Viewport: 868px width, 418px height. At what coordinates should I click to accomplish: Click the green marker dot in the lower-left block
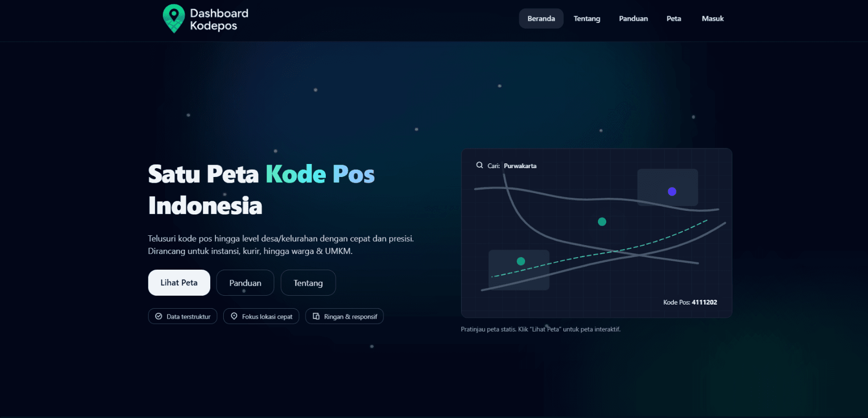click(x=521, y=261)
